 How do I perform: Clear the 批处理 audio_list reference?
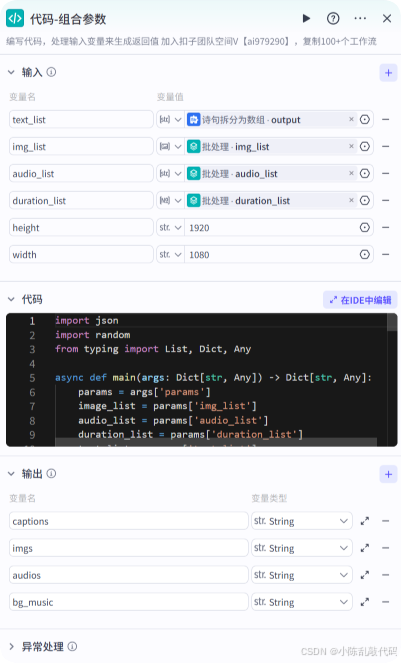(x=351, y=173)
